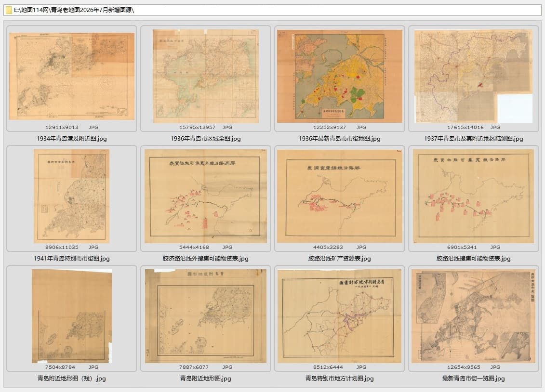The height and width of the screenshot is (392, 545).
Task: Click the 8906x11035 dimensions label
Action: (x=62, y=247)
